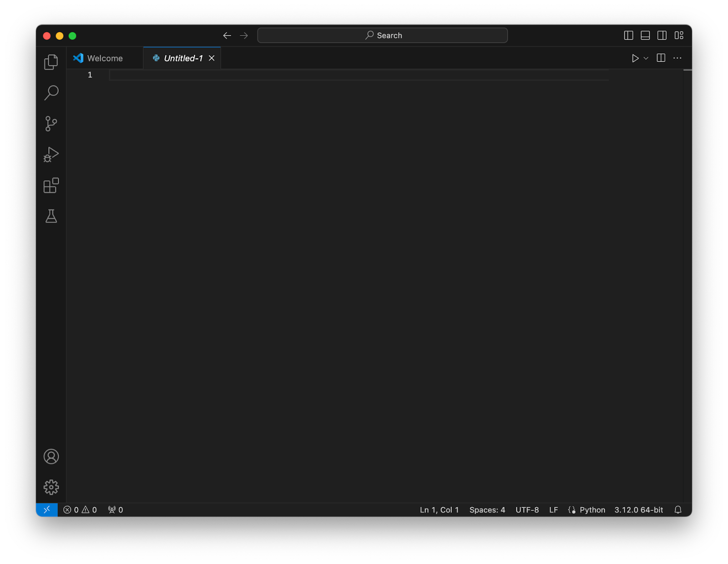Click line number 1 in gutter

click(90, 75)
